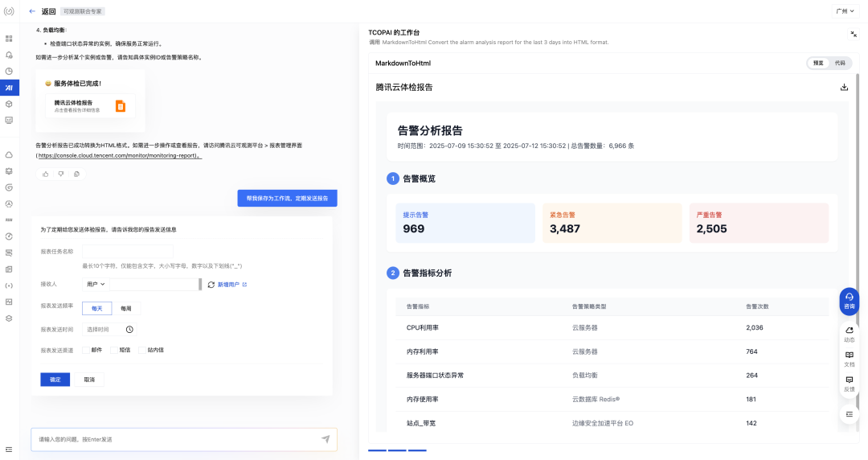
Task: Click the 内存利用率 table row
Action: coord(612,351)
